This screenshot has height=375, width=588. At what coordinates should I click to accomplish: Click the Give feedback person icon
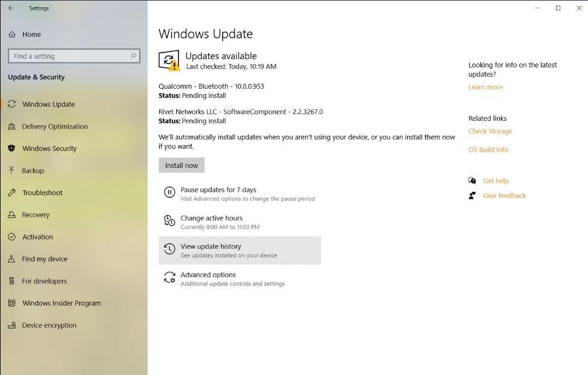(472, 196)
